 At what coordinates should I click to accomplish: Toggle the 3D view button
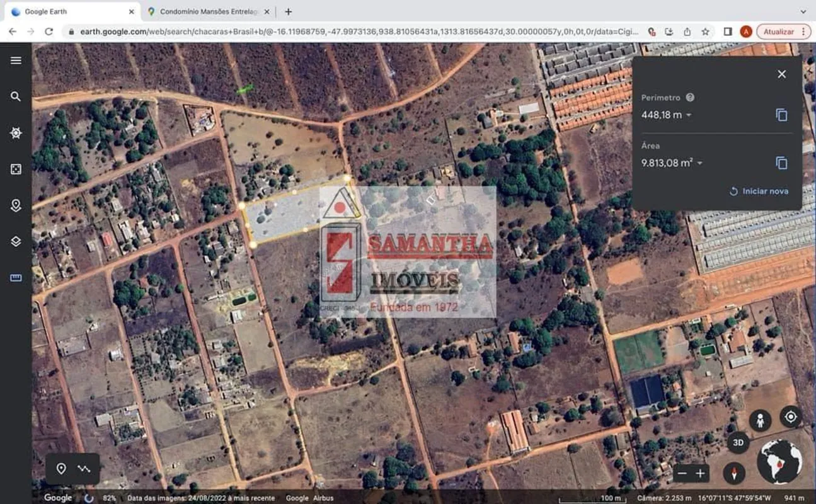coord(738,443)
